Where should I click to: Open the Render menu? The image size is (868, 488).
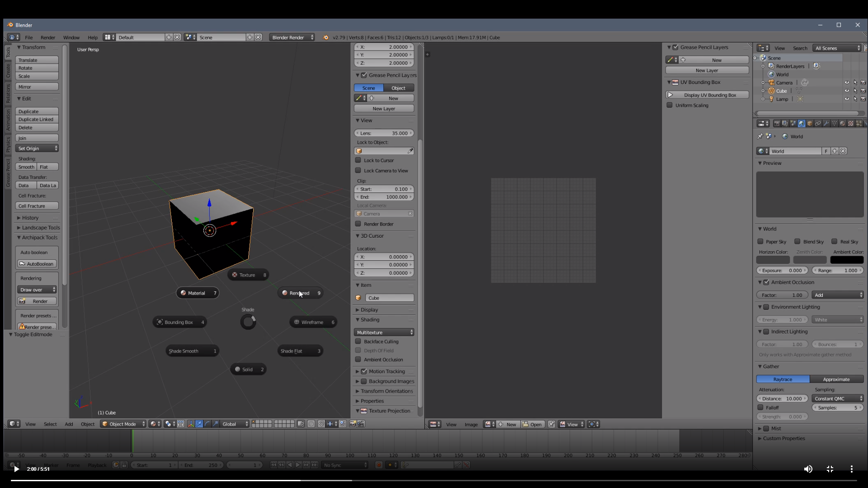click(47, 38)
